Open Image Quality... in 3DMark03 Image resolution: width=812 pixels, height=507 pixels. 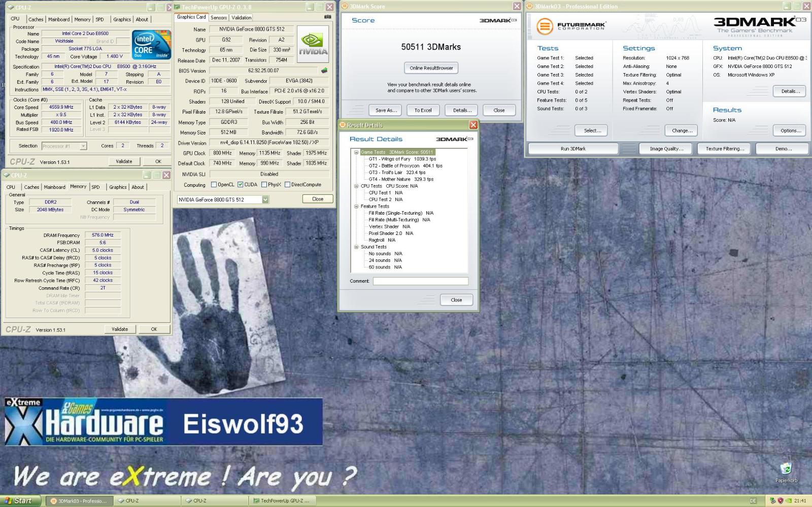(x=666, y=149)
